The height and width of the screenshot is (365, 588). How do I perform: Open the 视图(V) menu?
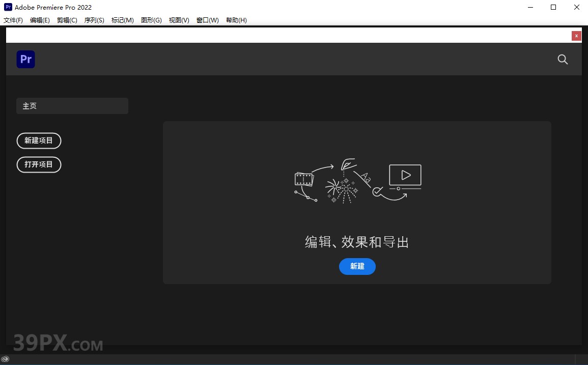pos(179,20)
